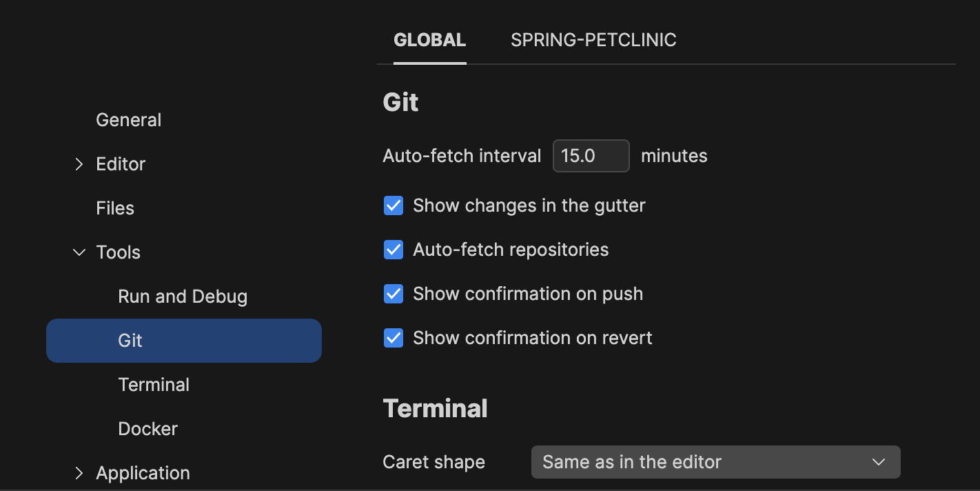Select the Files settings page

click(x=114, y=208)
